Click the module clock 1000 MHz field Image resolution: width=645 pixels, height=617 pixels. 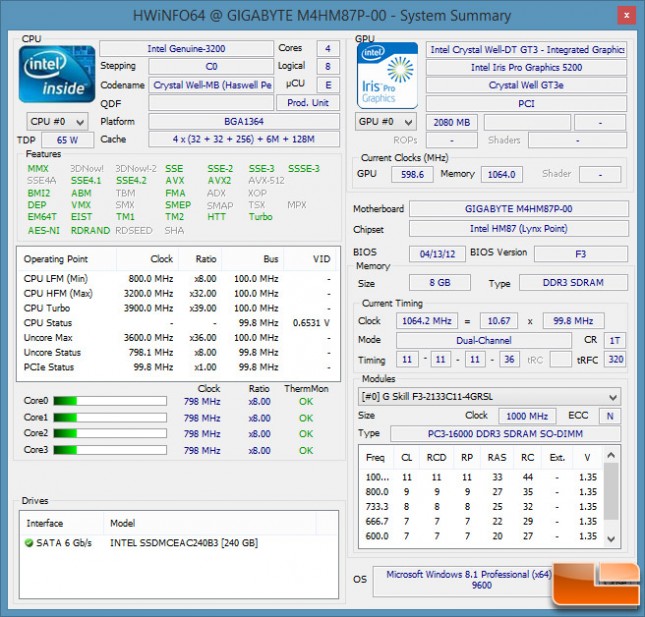click(x=527, y=416)
